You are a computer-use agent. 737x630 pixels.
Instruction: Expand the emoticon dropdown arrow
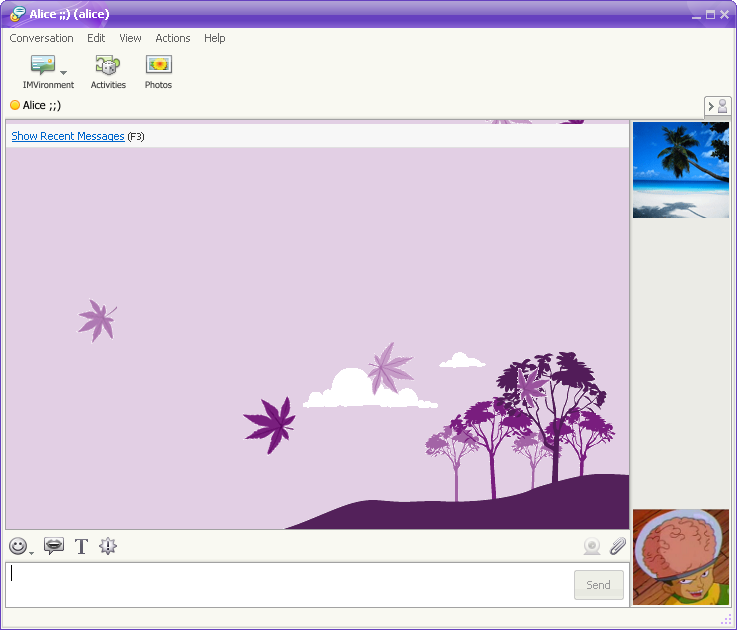coord(32,551)
